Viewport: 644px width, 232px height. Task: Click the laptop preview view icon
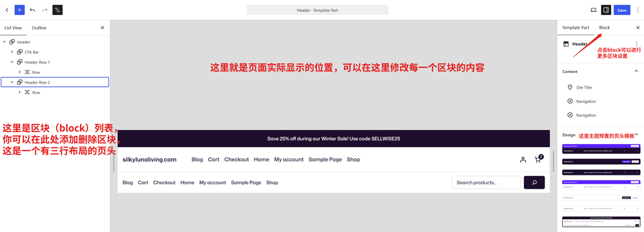(x=594, y=10)
